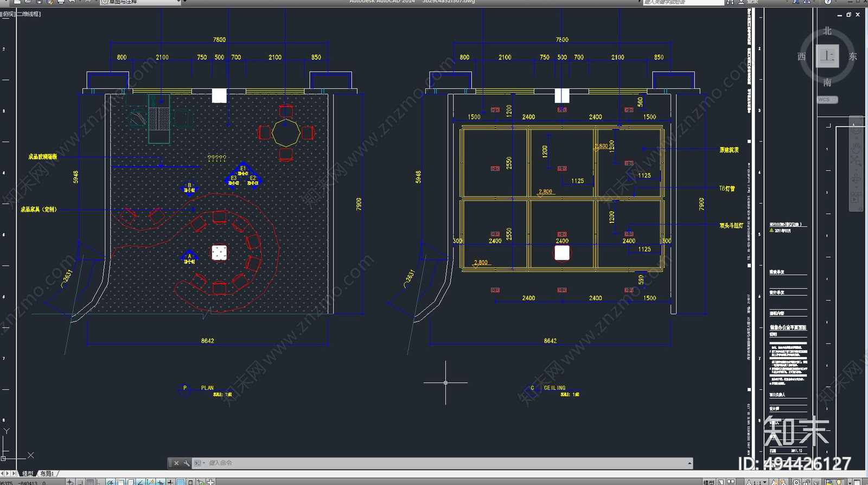Open ShowMotion from the navigation bar
Viewport: 868px width, 485px height.
(856, 199)
